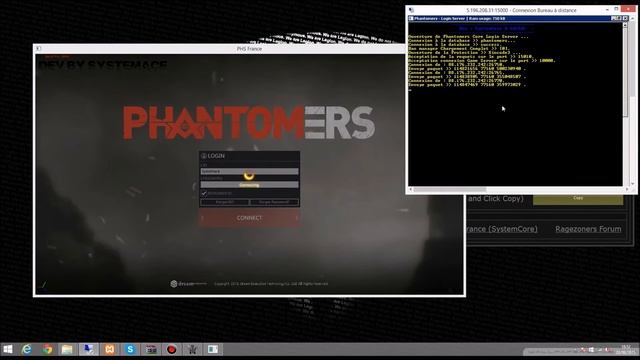
Task: Close the inner Login Server console
Action: 625,18
